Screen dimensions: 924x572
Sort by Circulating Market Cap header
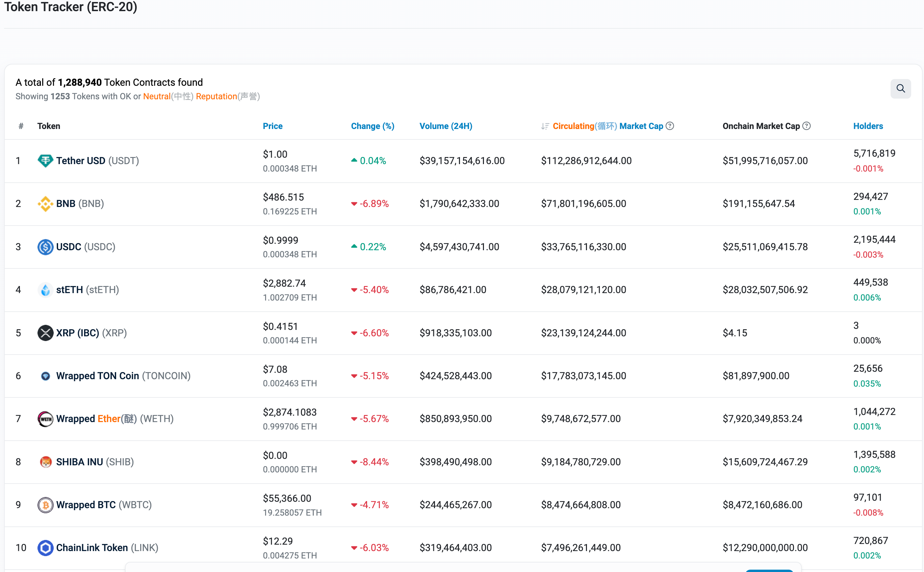[x=608, y=126]
